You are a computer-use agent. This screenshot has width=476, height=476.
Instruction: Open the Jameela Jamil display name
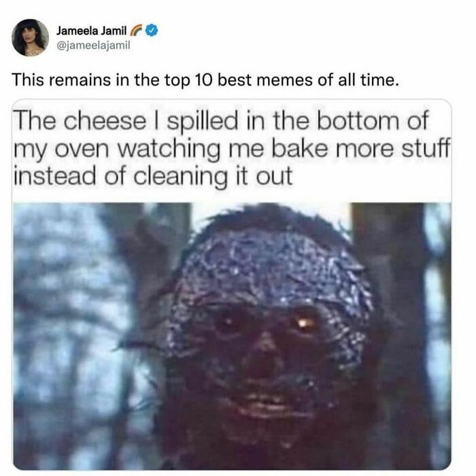pyautogui.click(x=91, y=31)
